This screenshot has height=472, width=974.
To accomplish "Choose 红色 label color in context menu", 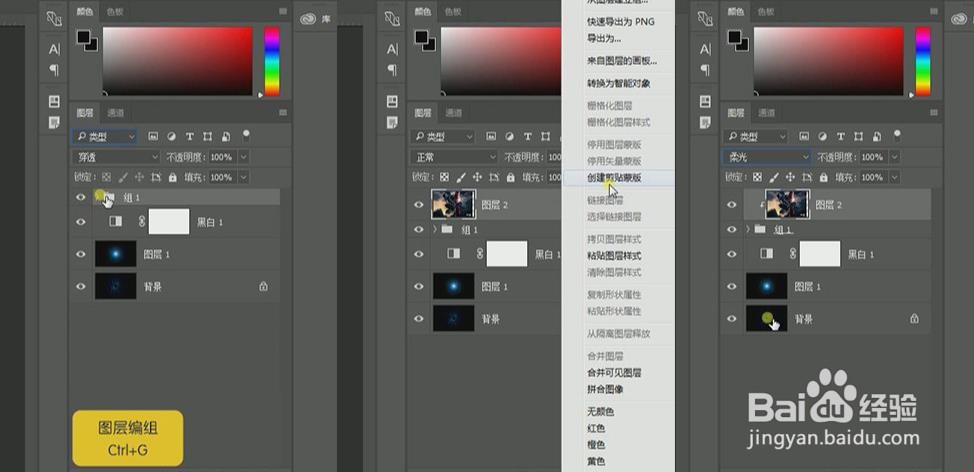I will pyautogui.click(x=596, y=429).
